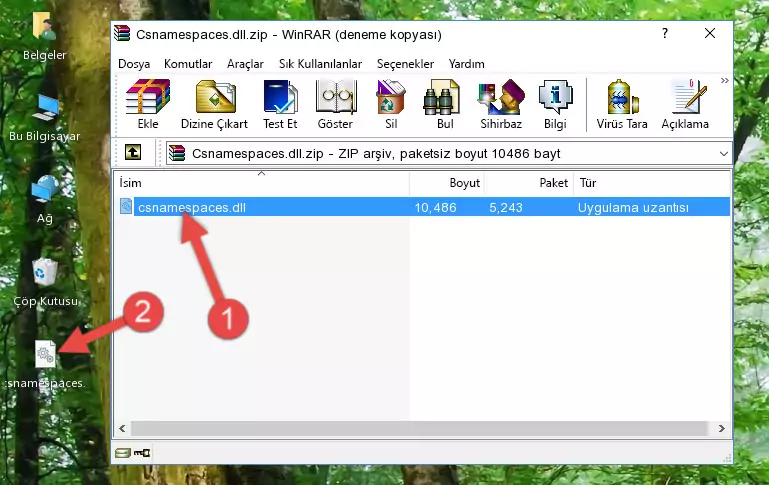Open the Yardım menu

tap(466, 64)
